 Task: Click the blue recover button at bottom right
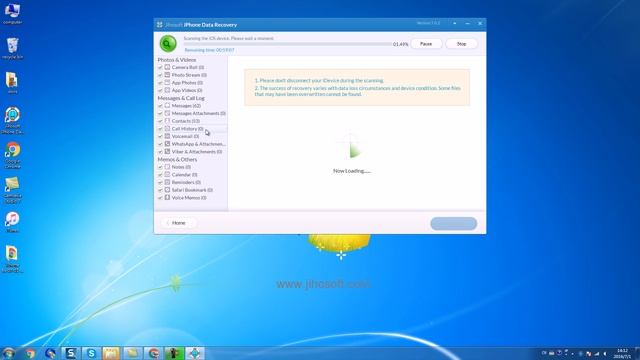pyautogui.click(x=453, y=223)
